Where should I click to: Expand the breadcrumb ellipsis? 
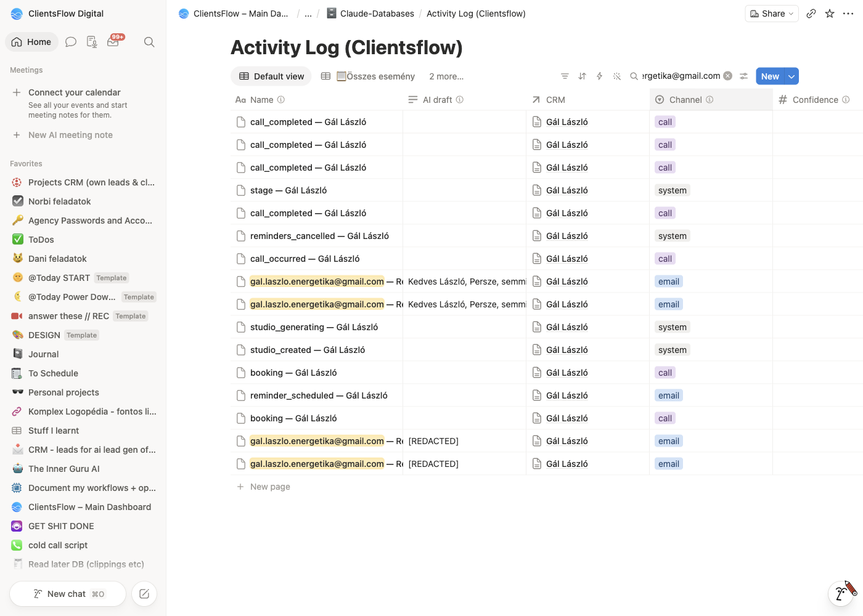tap(308, 14)
